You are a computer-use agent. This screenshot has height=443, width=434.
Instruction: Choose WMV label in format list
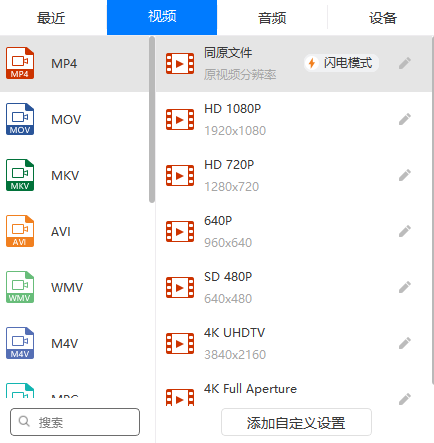pyautogui.click(x=67, y=287)
